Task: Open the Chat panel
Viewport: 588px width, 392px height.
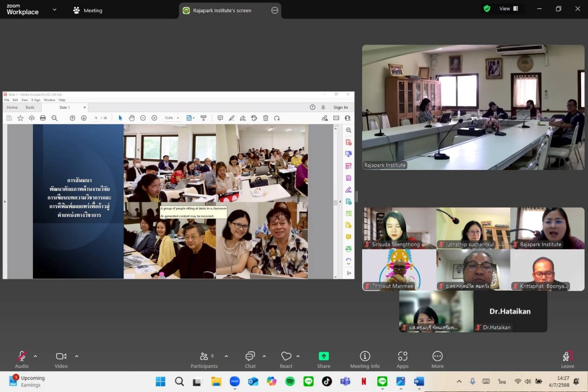Action: click(x=250, y=359)
